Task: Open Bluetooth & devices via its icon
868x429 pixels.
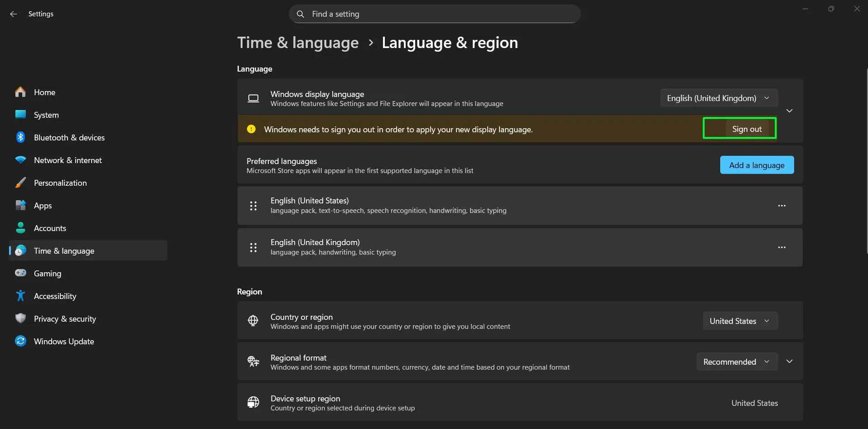Action: (x=20, y=137)
